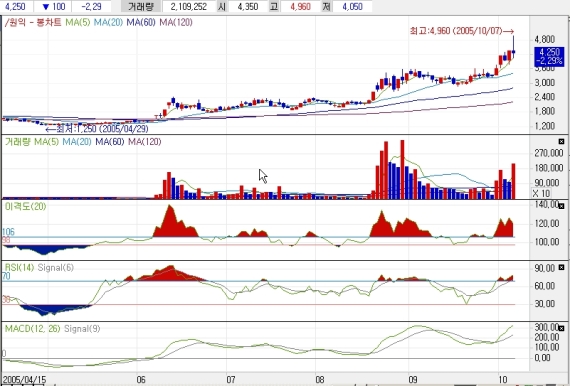Click the 저 low price label

click(x=327, y=7)
